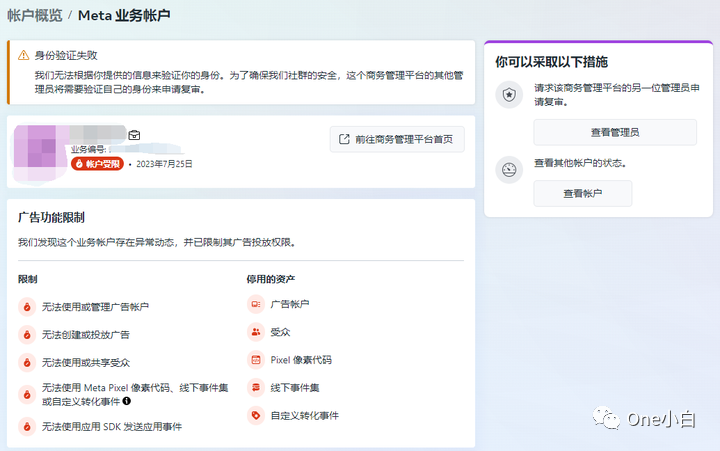Viewport: 720px width, 451px height.
Task: Click the Pixel 像素代码 label
Action: click(301, 360)
